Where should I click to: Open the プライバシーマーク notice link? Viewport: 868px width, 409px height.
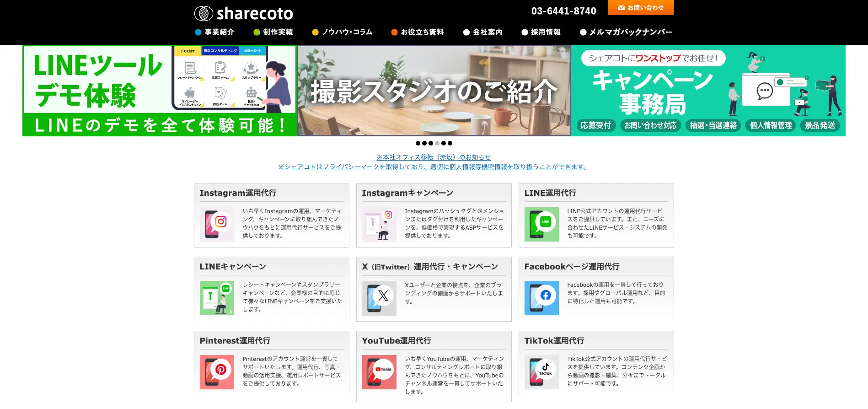434,167
